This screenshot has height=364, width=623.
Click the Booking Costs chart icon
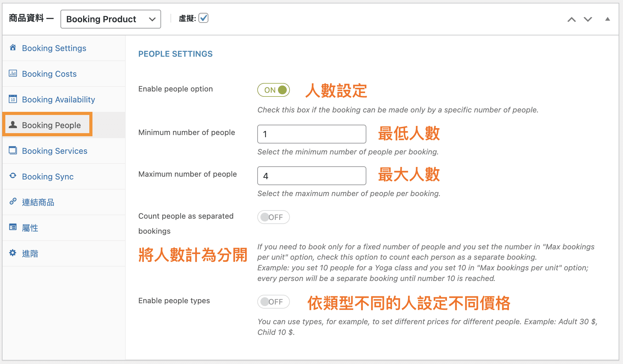[13, 73]
